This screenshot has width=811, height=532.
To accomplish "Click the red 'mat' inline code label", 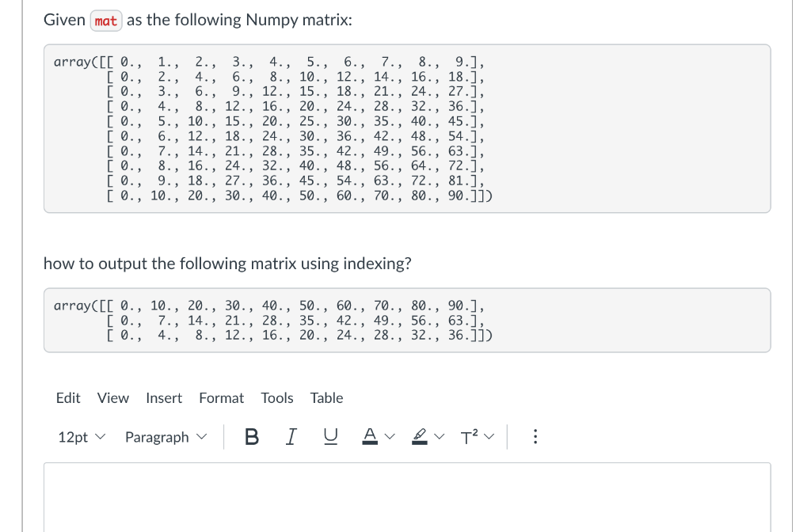I will coord(106,21).
